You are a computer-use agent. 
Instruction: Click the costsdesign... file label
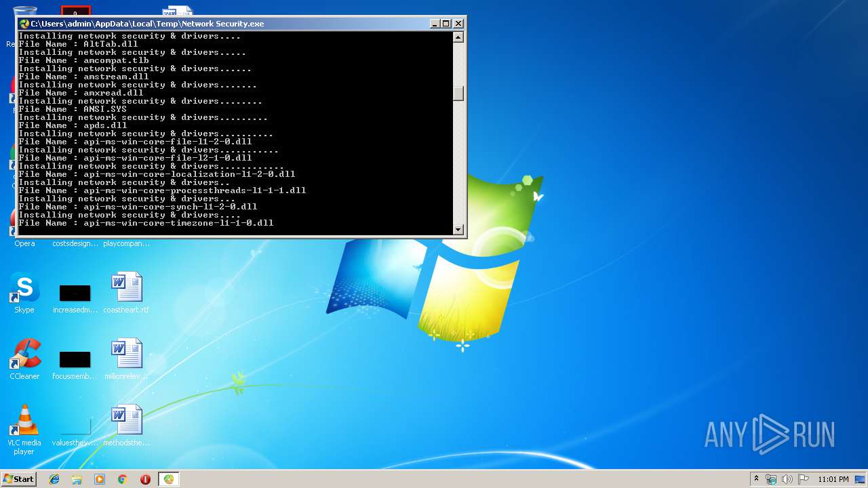(75, 243)
